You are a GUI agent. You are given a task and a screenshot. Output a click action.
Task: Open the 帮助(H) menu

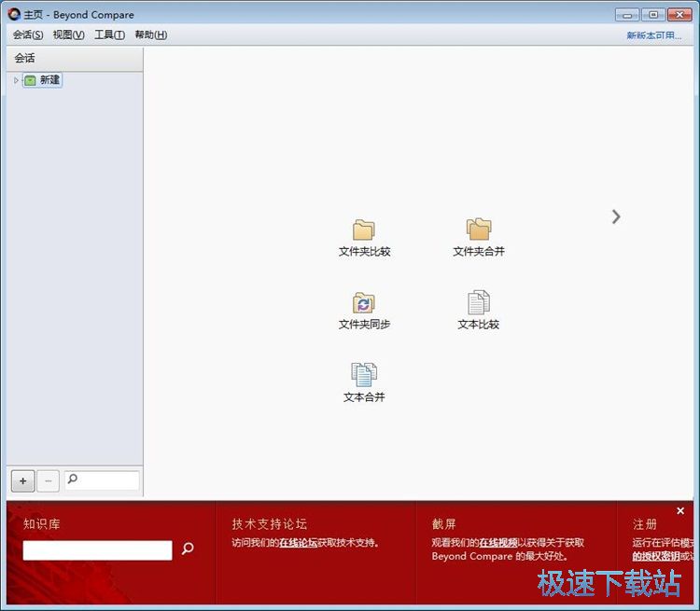pyautogui.click(x=151, y=35)
